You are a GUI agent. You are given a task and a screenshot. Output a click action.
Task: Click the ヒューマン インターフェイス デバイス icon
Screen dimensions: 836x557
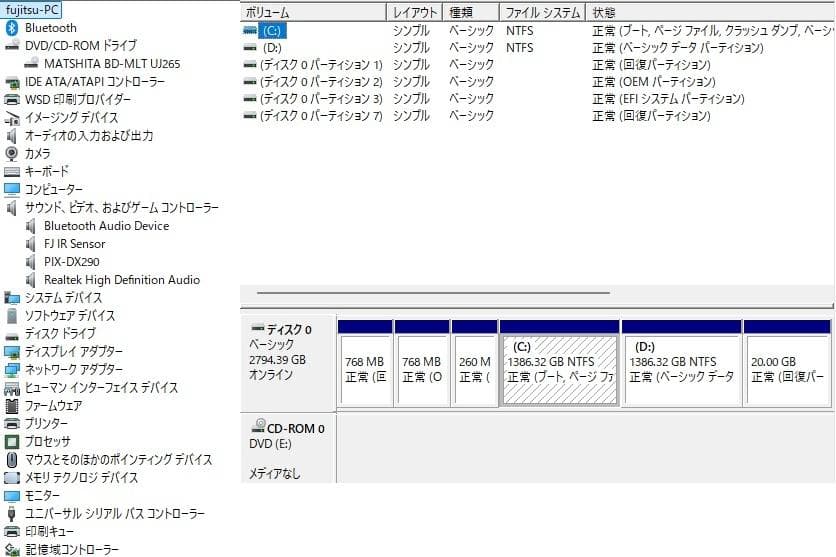pyautogui.click(x=12, y=388)
